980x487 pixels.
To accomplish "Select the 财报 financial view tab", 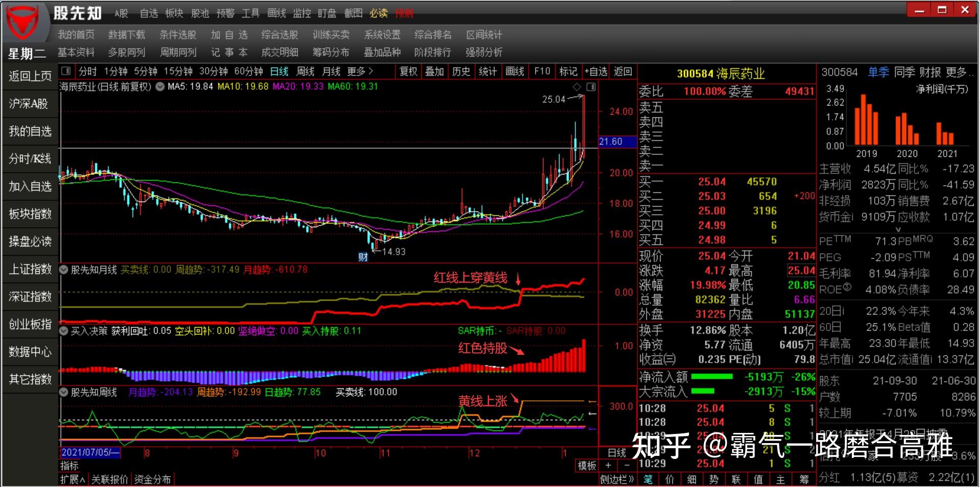I will point(930,72).
